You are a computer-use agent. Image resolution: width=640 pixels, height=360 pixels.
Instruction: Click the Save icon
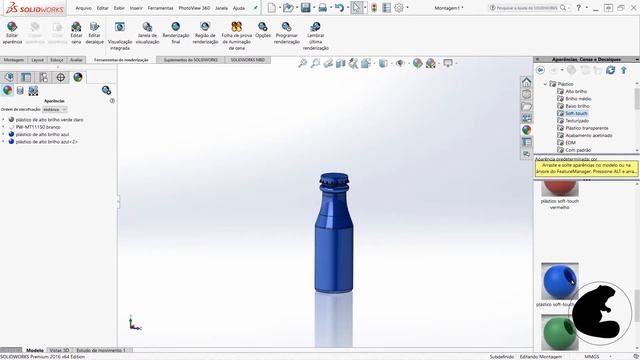pos(305,8)
